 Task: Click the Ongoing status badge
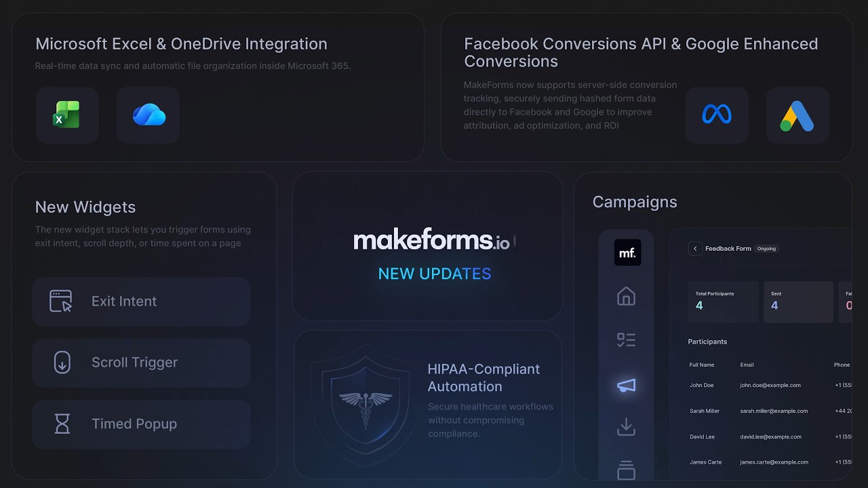[766, 249]
